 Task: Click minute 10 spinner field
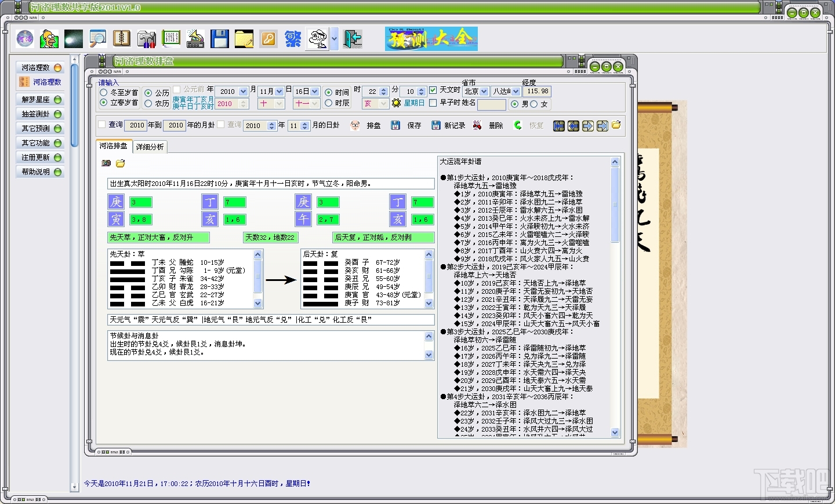click(414, 92)
